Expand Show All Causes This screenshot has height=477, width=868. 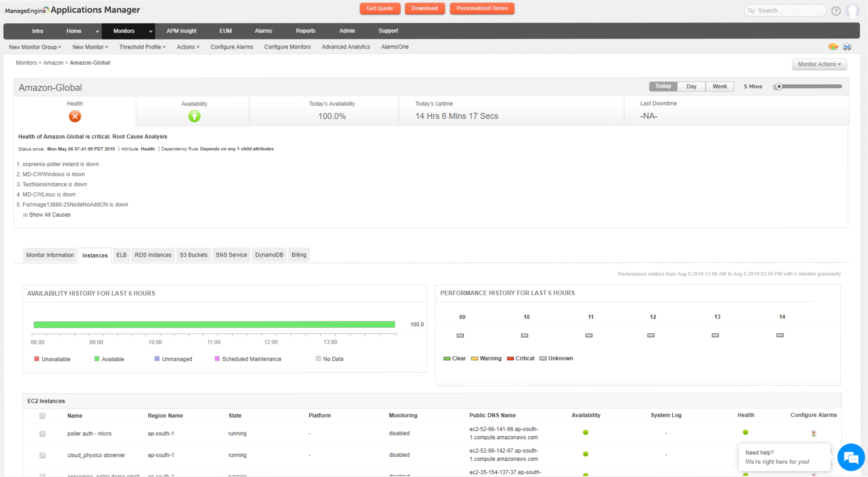click(x=47, y=215)
